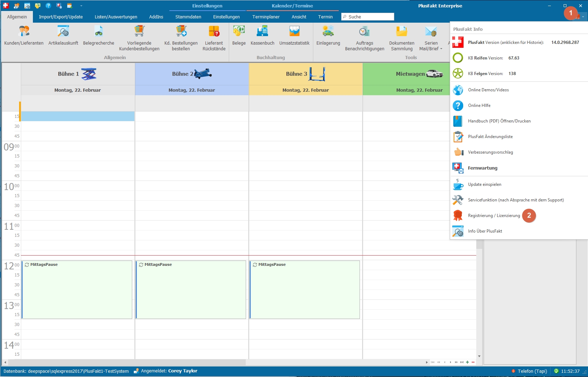Viewport: 588px width, 377px height.
Task: Select the Bühne 1 resource header
Action: pos(78,74)
